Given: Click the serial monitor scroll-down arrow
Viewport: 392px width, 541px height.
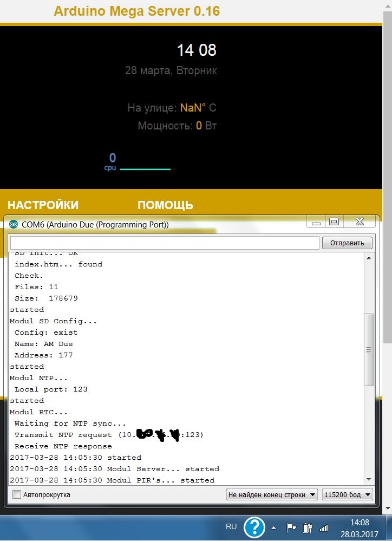Looking at the screenshot, I should [x=369, y=480].
